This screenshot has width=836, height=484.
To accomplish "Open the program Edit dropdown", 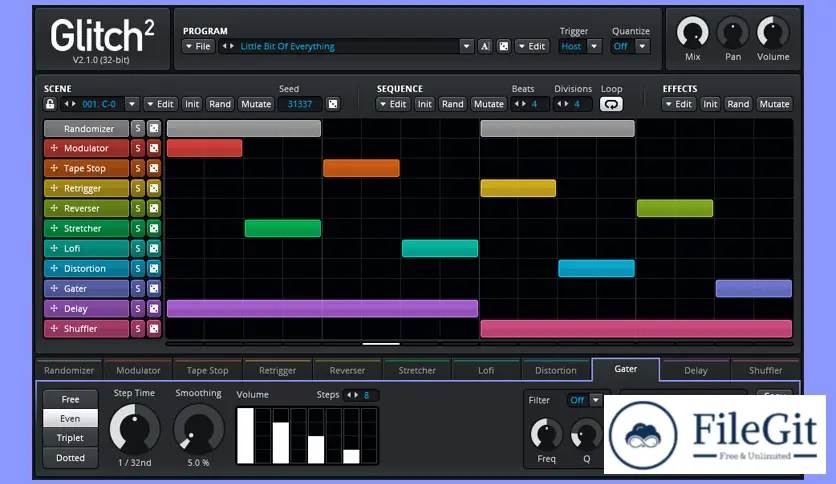I will tap(532, 46).
